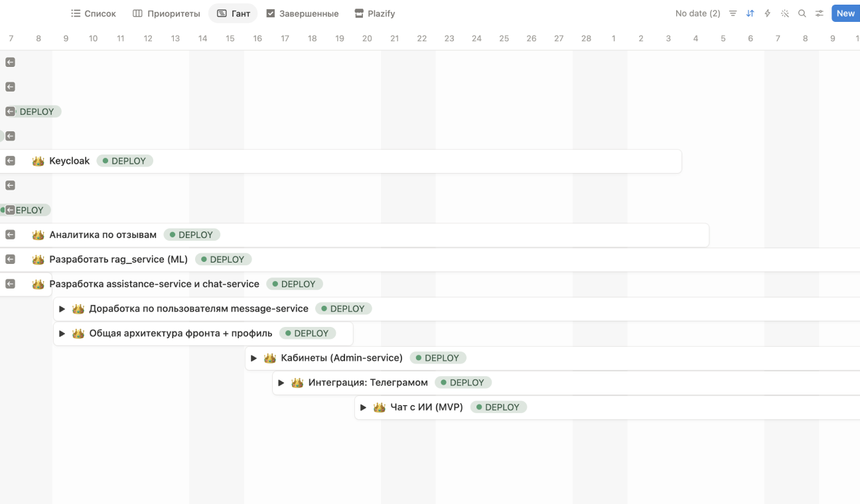Open the Доработка по пользователям message-service task
Viewport: 860px width, 504px height.
[x=199, y=308]
